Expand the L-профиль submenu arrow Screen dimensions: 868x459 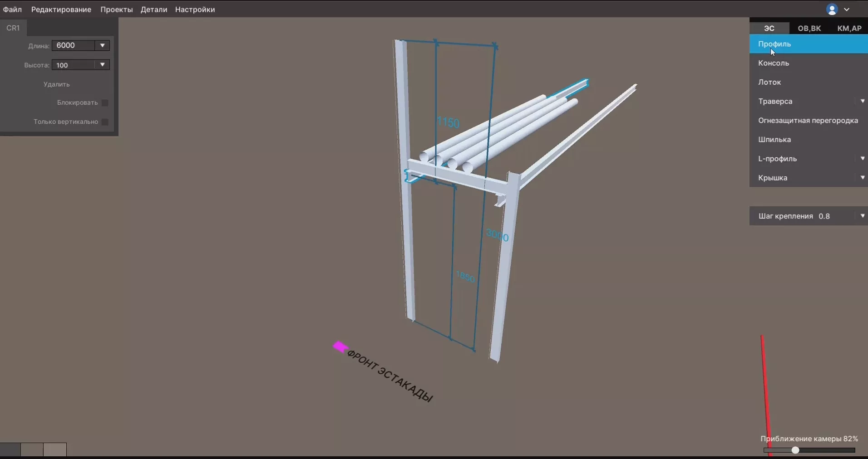(862, 159)
